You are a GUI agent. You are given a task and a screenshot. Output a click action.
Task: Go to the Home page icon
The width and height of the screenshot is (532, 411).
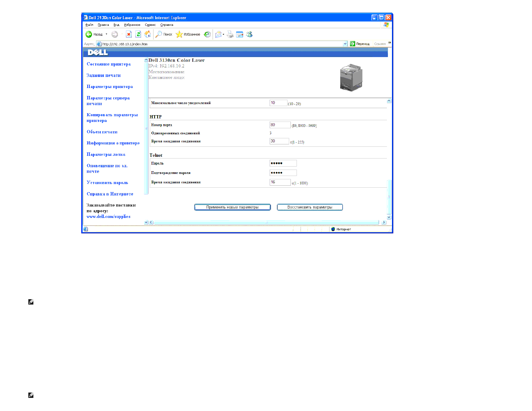[147, 34]
